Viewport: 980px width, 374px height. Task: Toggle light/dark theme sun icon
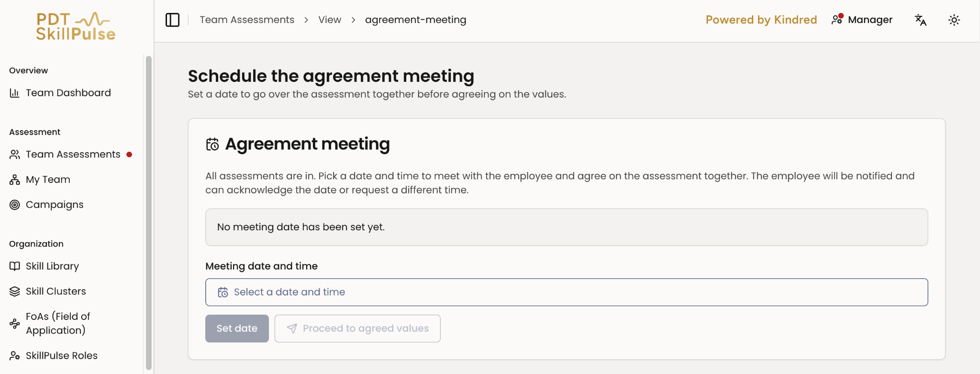954,20
